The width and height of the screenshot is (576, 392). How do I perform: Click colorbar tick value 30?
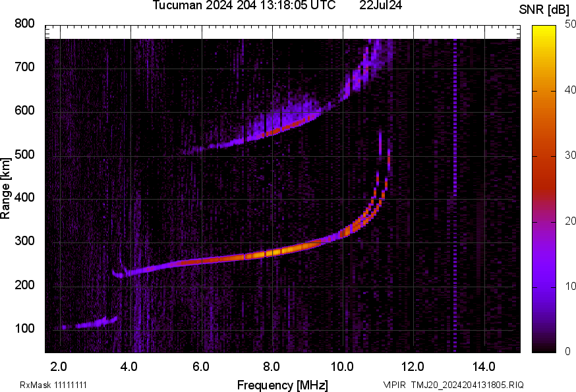(571, 155)
